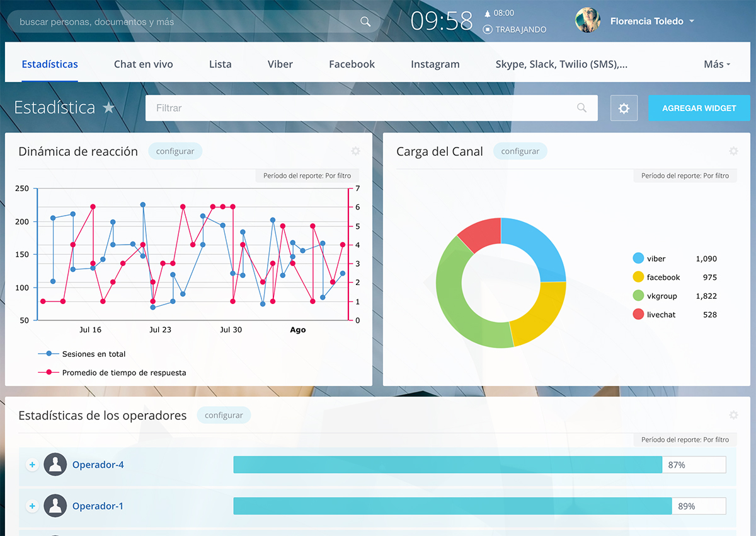756x536 pixels.
Task: Click gear icon on Carga del Canal widget
Action: (x=733, y=151)
